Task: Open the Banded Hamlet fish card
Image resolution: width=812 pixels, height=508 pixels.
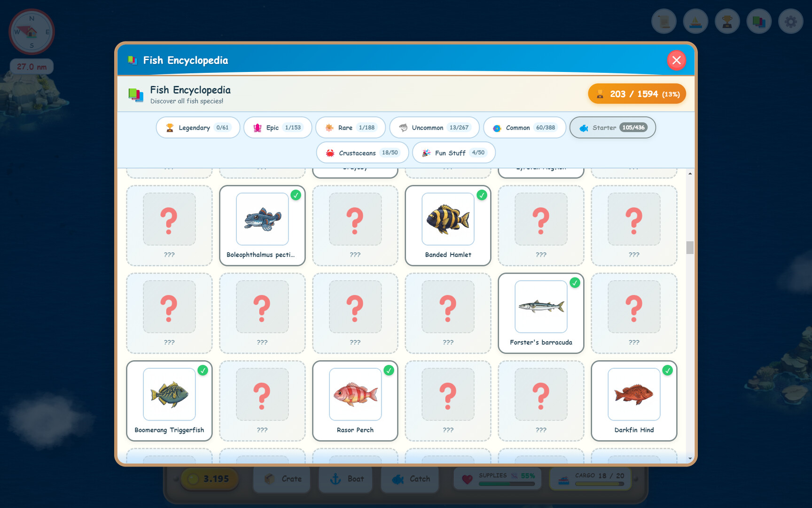Action: click(x=447, y=226)
